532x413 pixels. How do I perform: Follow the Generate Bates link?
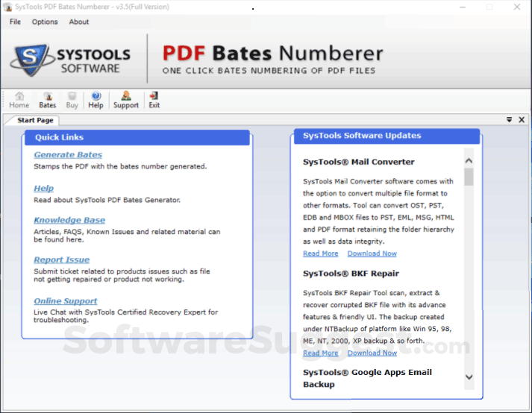pos(68,154)
